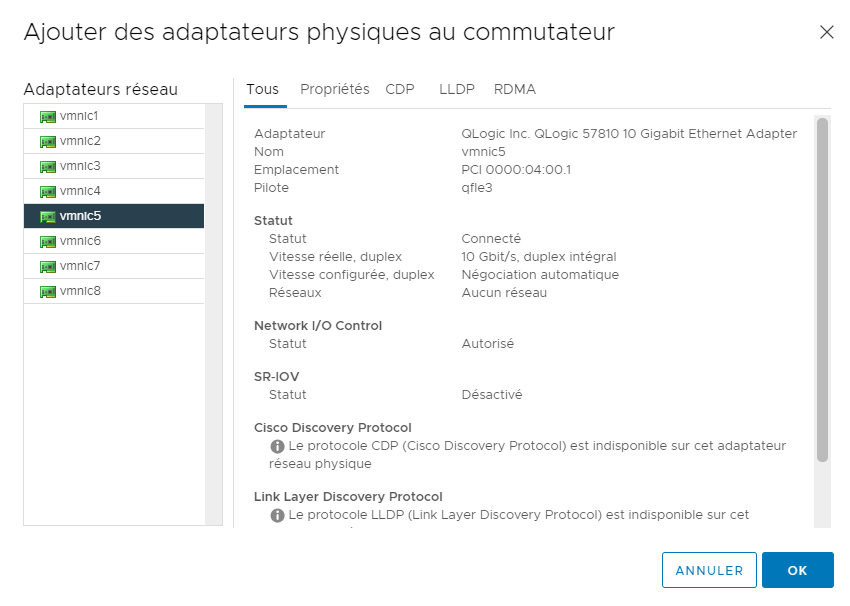
Task: Select the Tous tab
Action: 262,89
